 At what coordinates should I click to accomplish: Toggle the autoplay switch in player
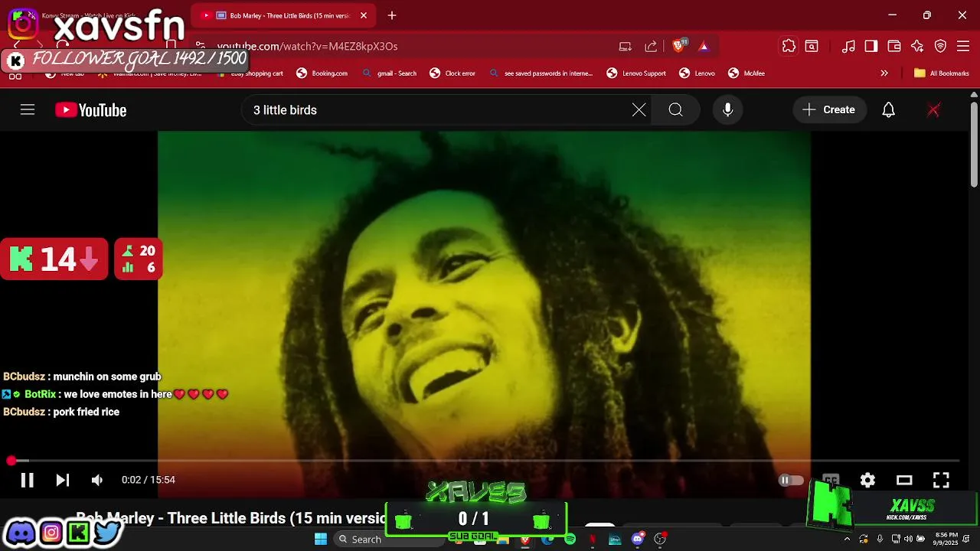click(x=791, y=480)
